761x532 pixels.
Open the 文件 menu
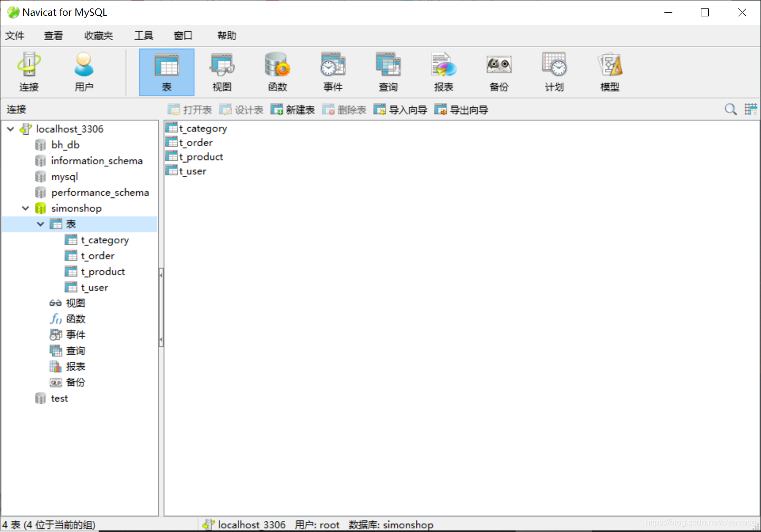[x=15, y=35]
